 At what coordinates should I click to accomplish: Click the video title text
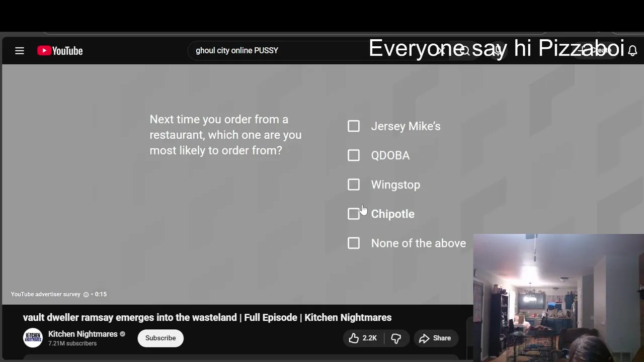(207, 317)
